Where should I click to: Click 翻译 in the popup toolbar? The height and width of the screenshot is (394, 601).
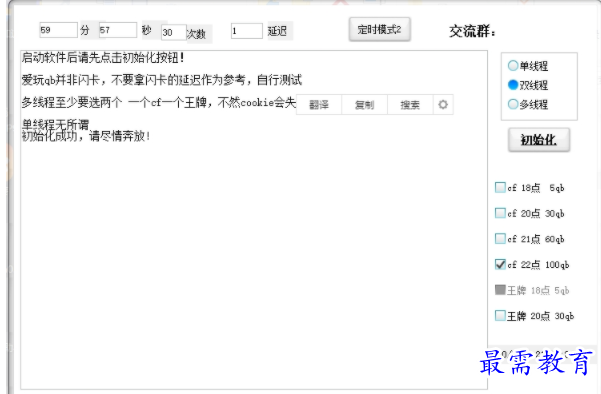(319, 105)
